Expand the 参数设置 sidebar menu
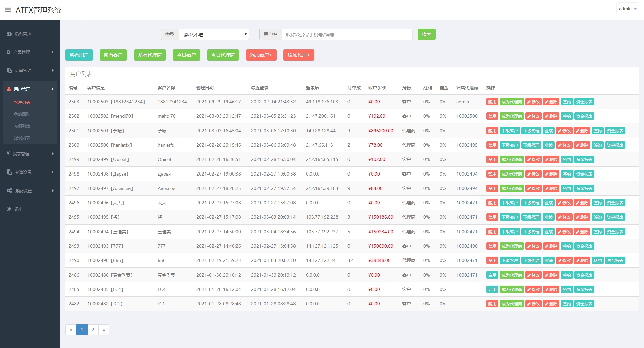Image resolution: width=644 pixels, height=348 pixels. tap(30, 172)
